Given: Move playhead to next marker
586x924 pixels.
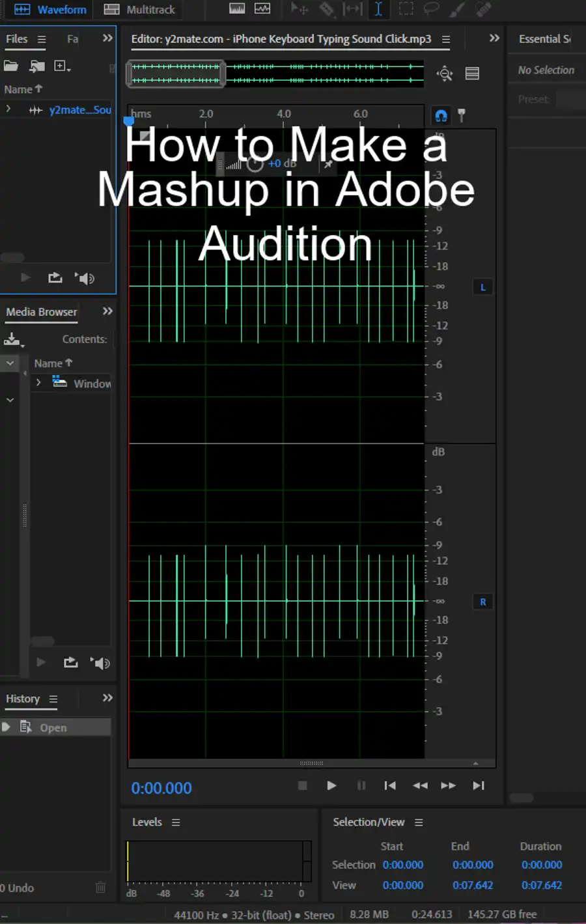Looking at the screenshot, I should tap(479, 785).
